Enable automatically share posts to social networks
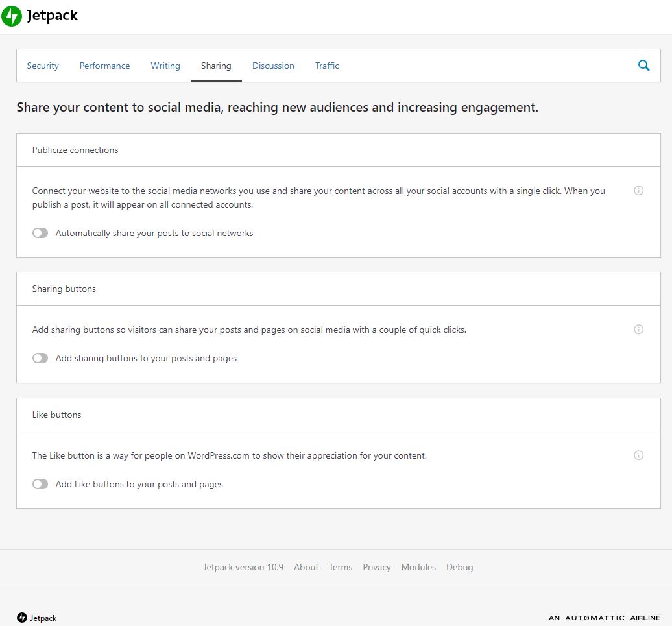672x626 pixels. [40, 233]
